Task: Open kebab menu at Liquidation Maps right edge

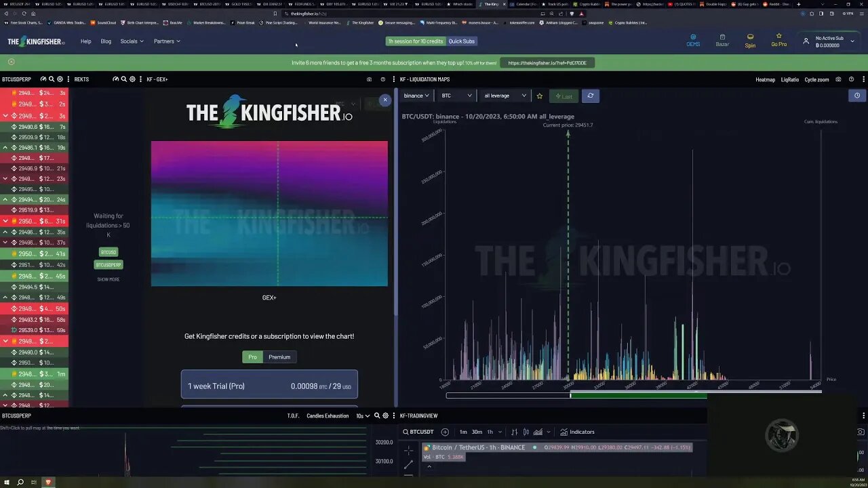Action: pos(863,79)
